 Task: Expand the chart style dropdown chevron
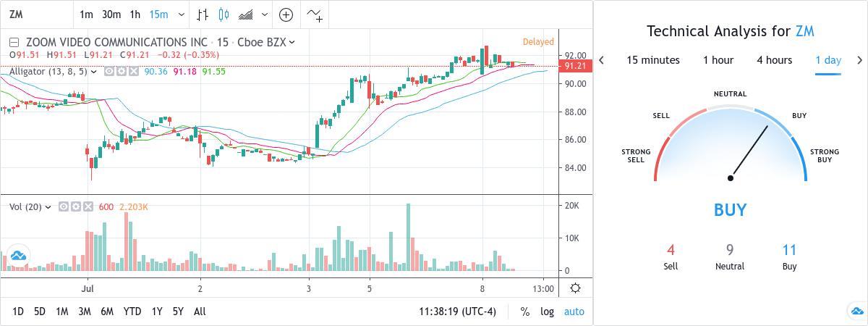(x=265, y=14)
